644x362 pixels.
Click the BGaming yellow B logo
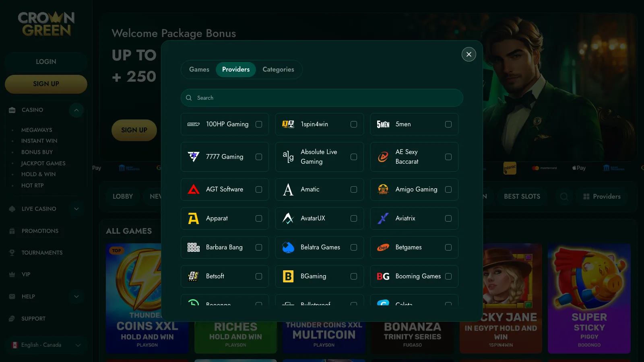pyautogui.click(x=288, y=276)
